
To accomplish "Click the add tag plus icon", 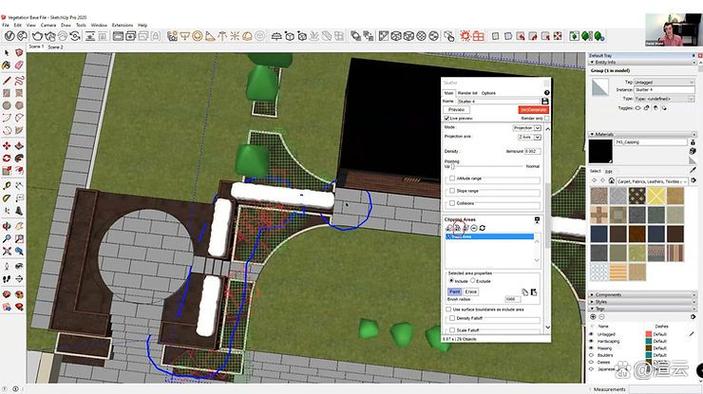I will coord(593,317).
